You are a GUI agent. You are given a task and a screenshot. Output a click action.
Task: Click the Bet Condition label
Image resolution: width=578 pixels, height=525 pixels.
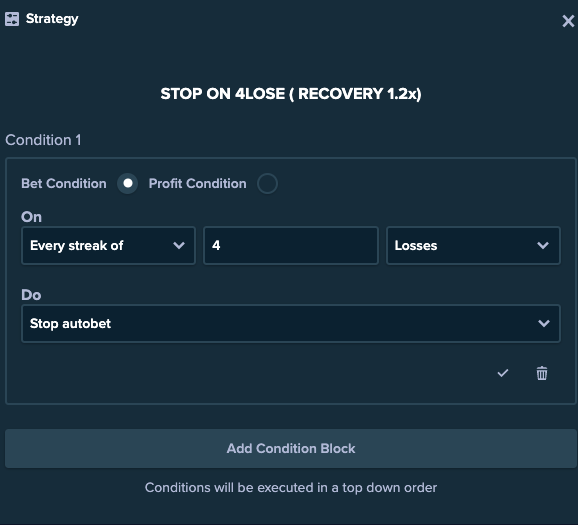tap(64, 183)
